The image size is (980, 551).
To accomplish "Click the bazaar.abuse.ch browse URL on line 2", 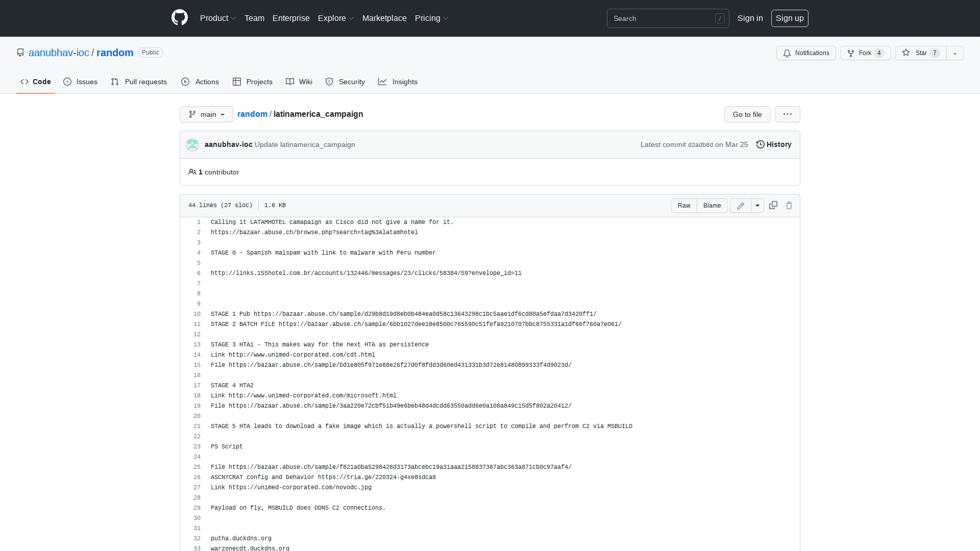I will [314, 233].
